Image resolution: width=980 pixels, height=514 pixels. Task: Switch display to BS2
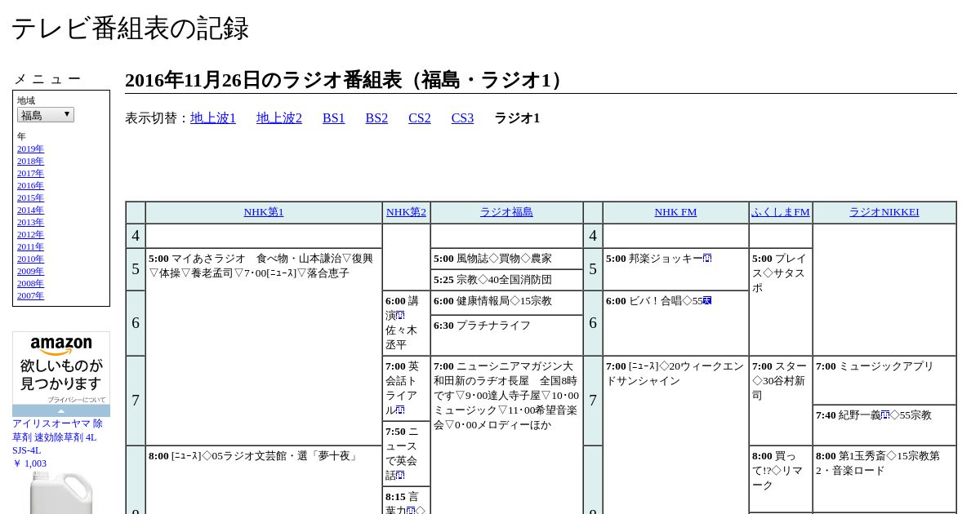point(376,118)
